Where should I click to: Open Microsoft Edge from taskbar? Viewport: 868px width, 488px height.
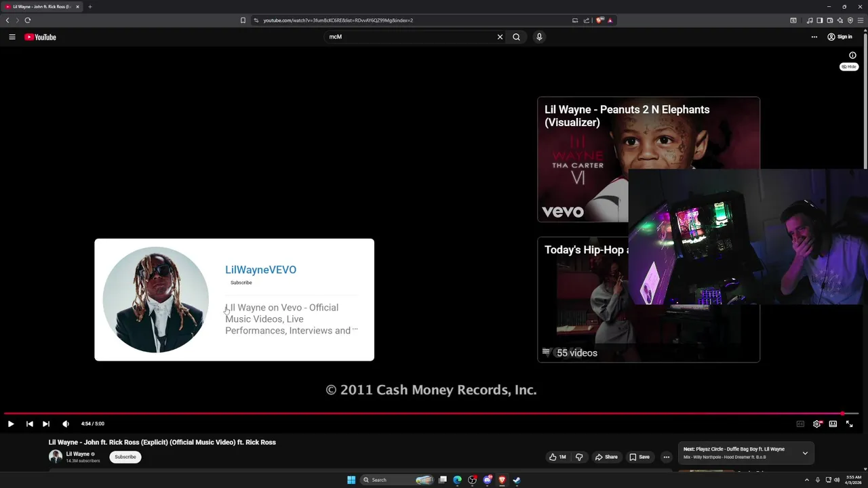(x=458, y=480)
